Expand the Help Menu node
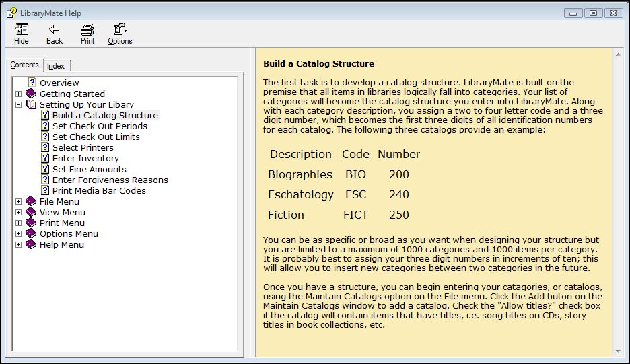The width and height of the screenshot is (630, 364). pos(18,245)
